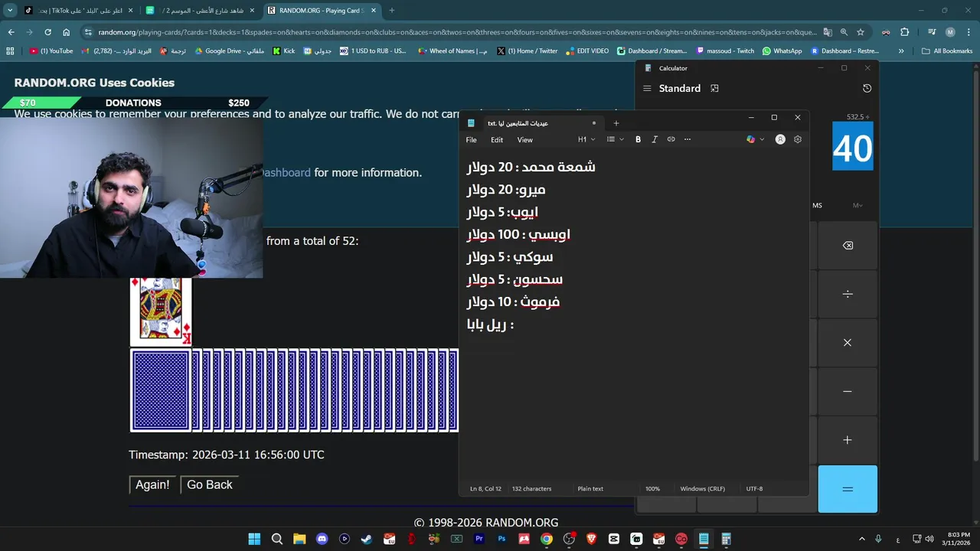Image resolution: width=980 pixels, height=551 pixels.
Task: Toggle bold formatting in Notepad
Action: (638, 139)
